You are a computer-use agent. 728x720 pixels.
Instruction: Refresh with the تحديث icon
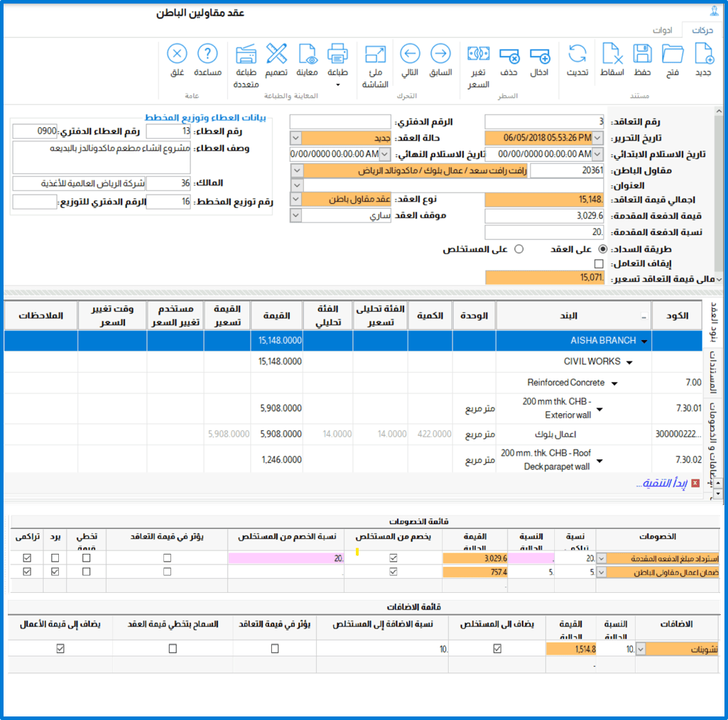point(577,53)
